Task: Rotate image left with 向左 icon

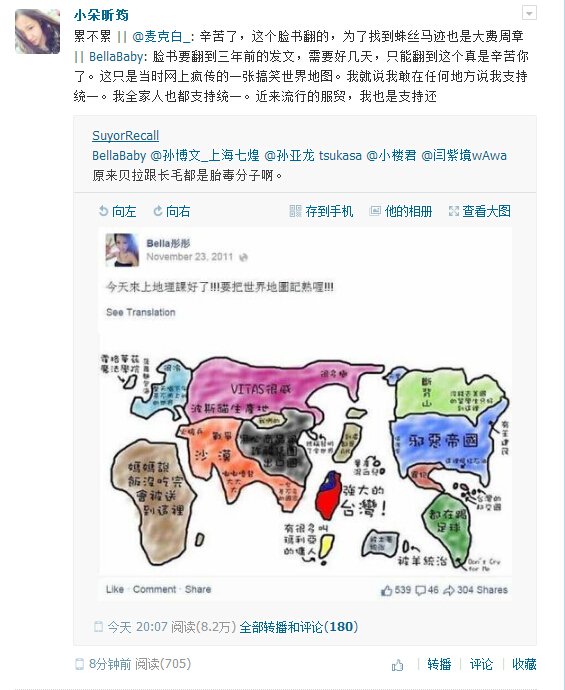Action: pos(103,211)
